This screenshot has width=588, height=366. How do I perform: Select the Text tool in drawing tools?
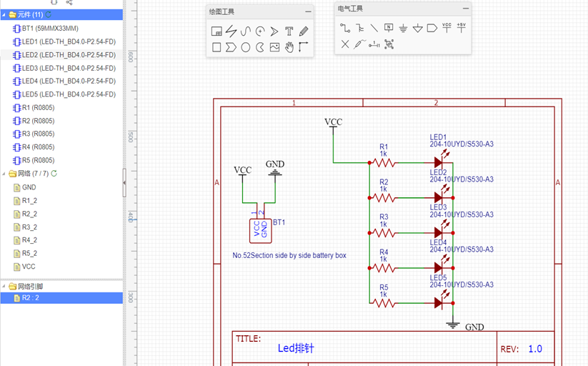[x=289, y=31]
